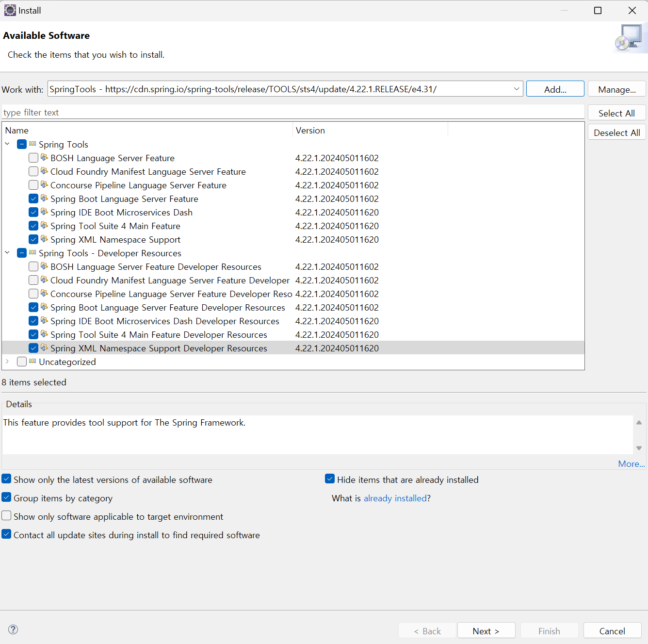
Task: Click the BOSH Language Server Feature icon
Action: pyautogui.click(x=44, y=158)
